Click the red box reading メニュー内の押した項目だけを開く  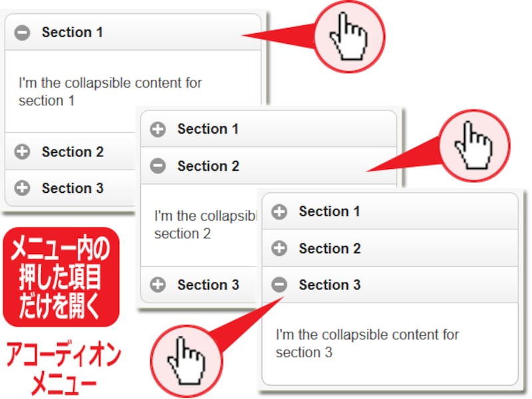point(61,276)
